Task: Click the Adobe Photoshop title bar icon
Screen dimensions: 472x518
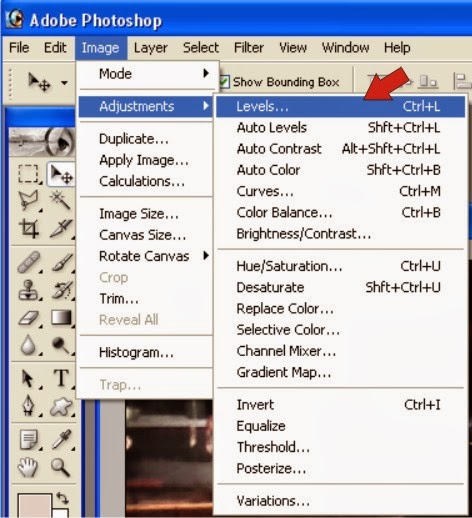Action: [x=14, y=19]
